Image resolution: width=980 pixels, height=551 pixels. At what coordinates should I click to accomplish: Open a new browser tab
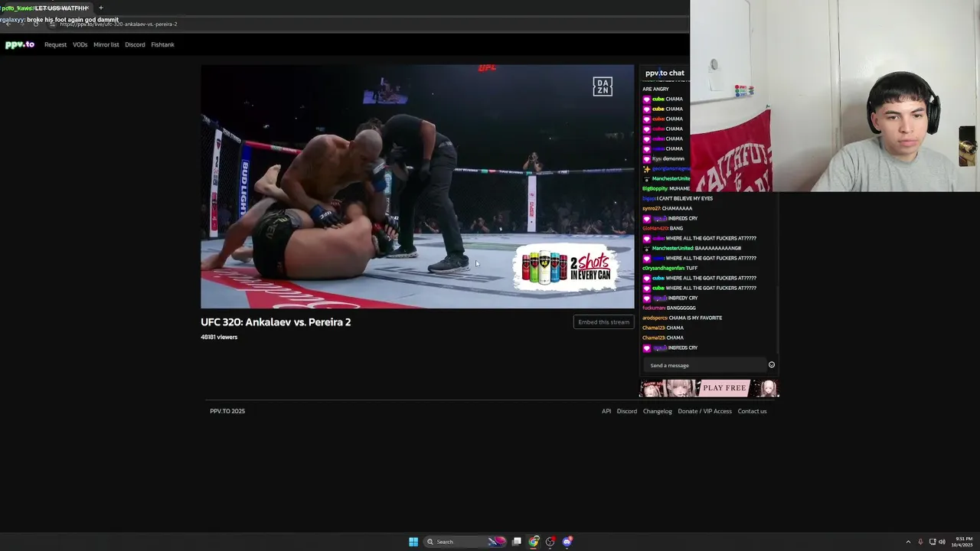(100, 8)
